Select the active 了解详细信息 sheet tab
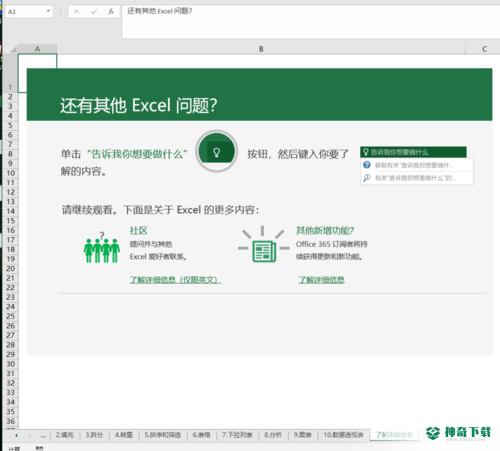 click(x=394, y=435)
